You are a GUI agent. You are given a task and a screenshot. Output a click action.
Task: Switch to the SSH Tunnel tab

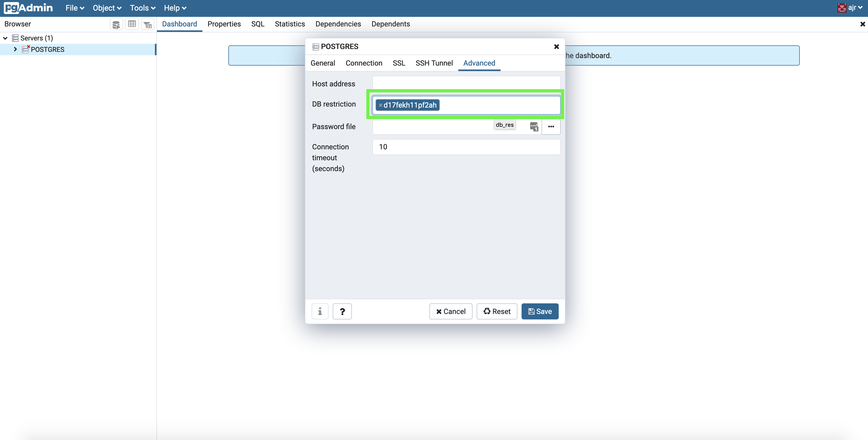coord(434,63)
